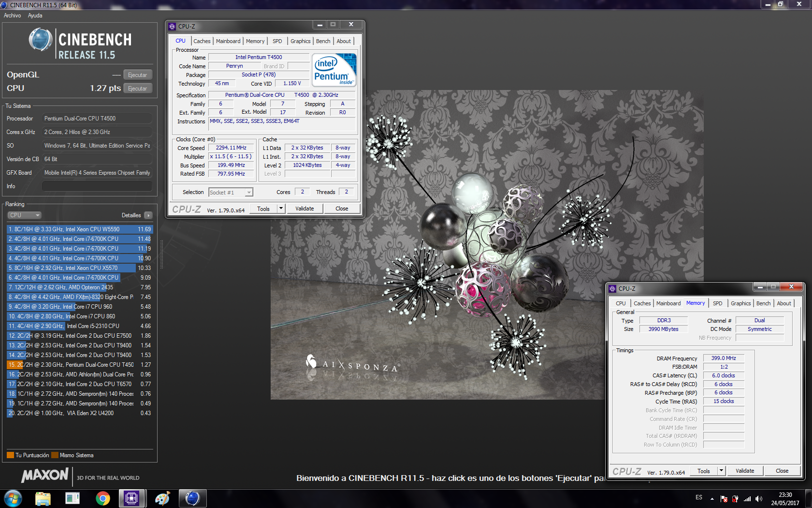Minimize the top CPU-Z window
Screen dimensions: 812x508
coord(319,25)
